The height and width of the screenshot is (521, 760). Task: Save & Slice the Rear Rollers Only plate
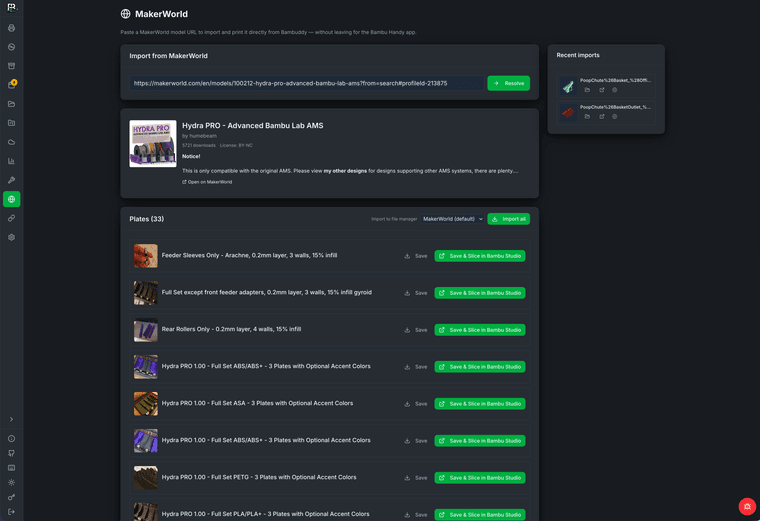click(480, 330)
